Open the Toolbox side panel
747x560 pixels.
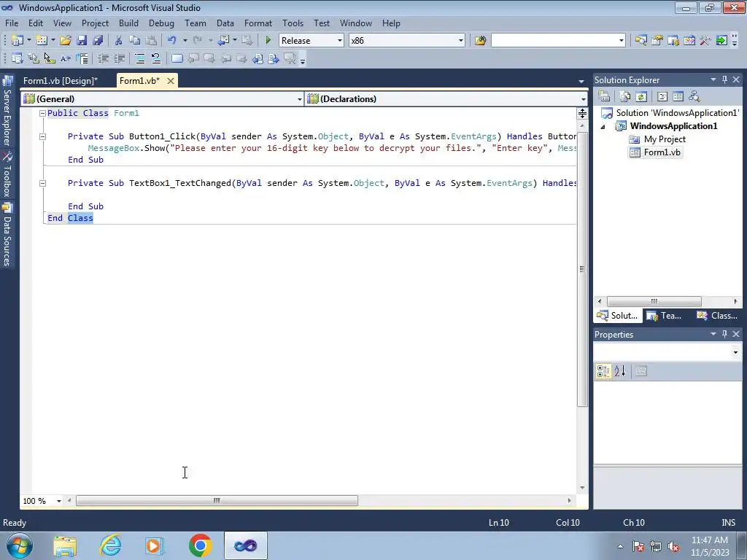click(7, 174)
